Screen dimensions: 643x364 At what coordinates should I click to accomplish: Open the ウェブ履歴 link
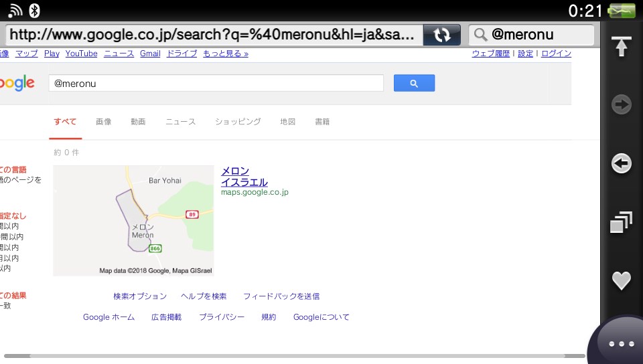[491, 54]
